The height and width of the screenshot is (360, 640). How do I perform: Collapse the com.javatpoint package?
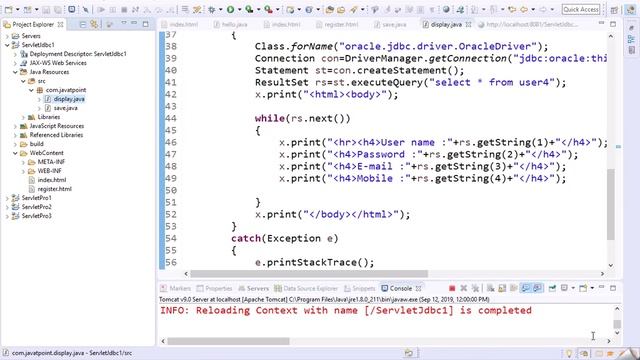point(31,90)
